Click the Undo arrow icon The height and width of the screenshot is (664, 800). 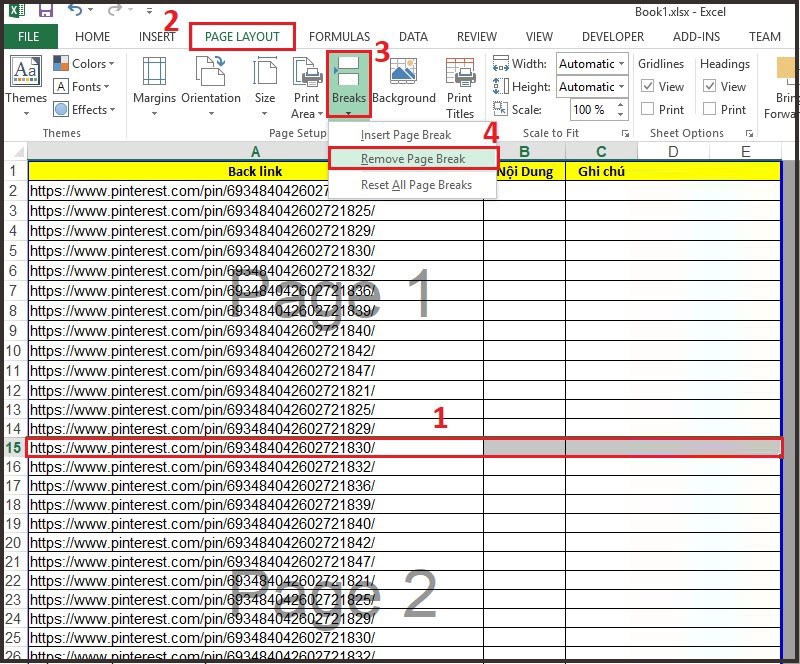(x=74, y=10)
